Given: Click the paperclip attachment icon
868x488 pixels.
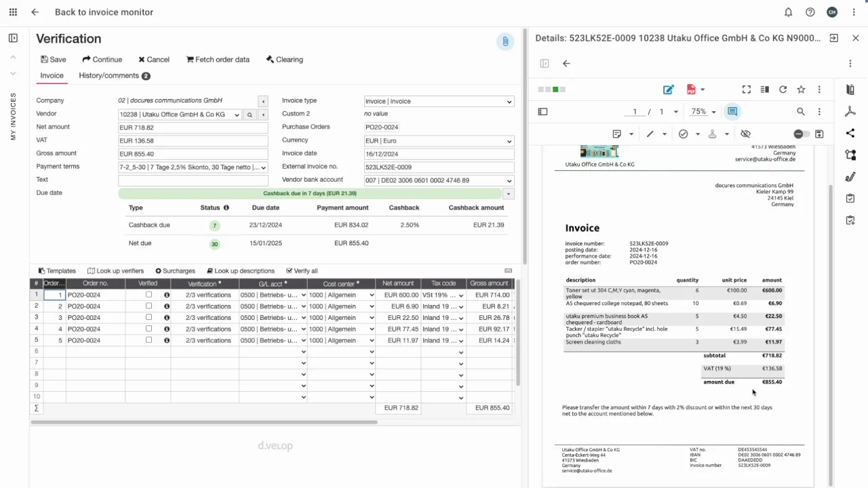Looking at the screenshot, I should coord(505,41).
